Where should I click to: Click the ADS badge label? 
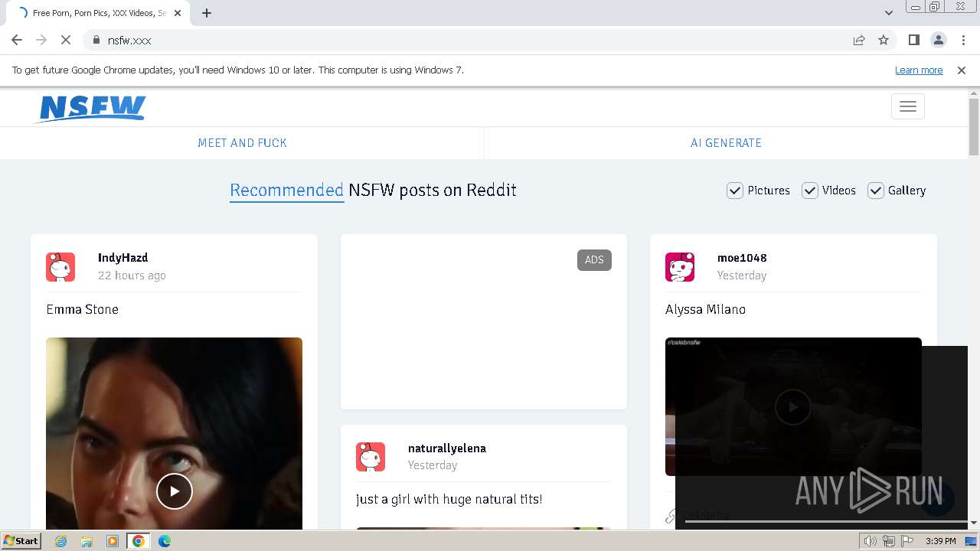pyautogui.click(x=594, y=260)
